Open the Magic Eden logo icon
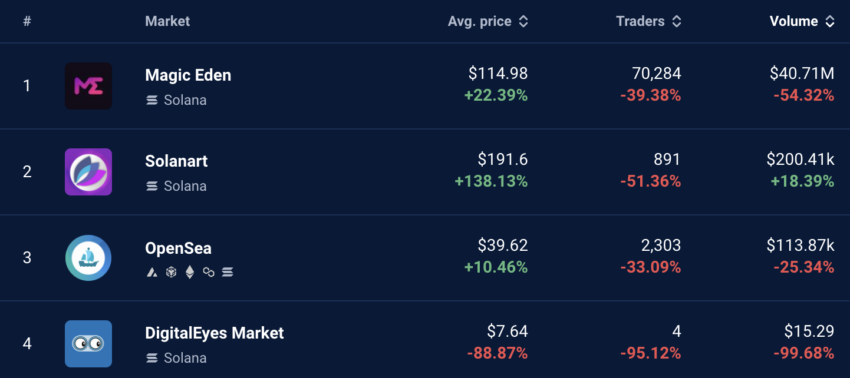 88,86
